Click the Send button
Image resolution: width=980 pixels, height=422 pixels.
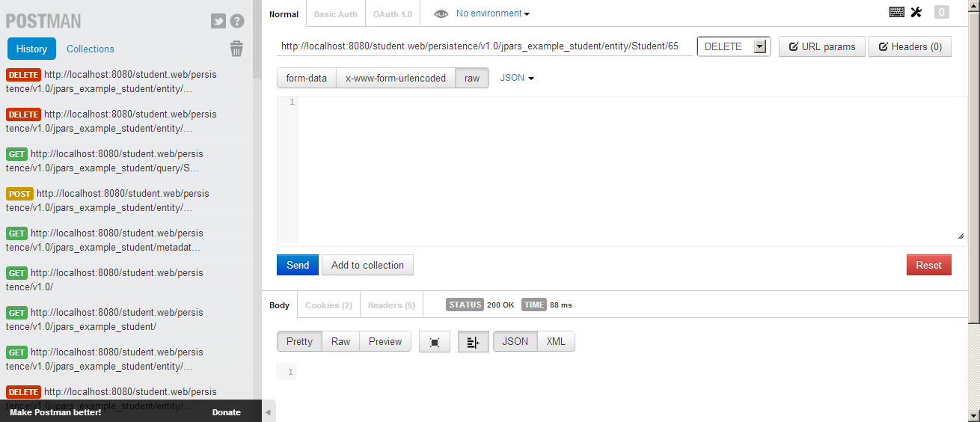[x=298, y=265]
